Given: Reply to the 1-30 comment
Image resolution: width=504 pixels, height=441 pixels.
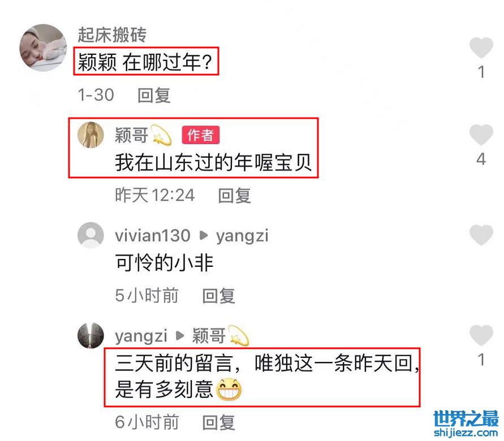Looking at the screenshot, I should (x=154, y=96).
